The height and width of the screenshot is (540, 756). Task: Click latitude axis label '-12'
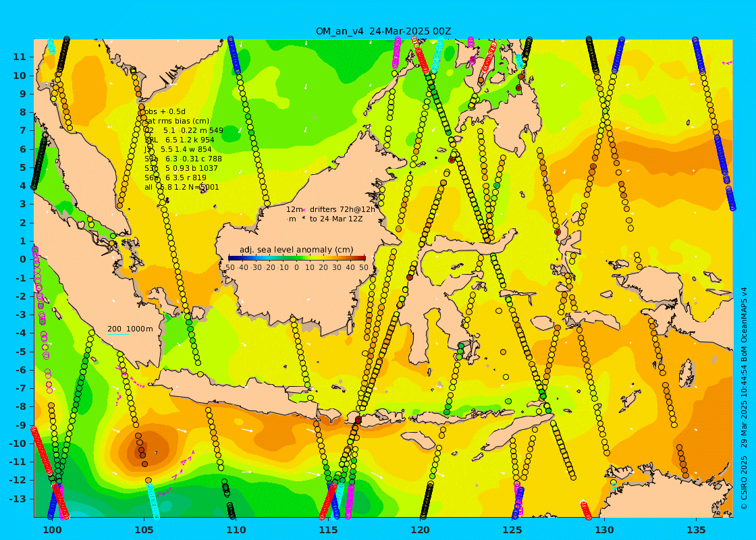(x=18, y=480)
